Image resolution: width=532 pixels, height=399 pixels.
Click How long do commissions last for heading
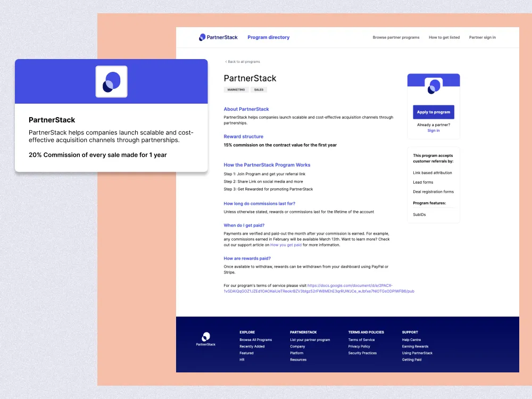[x=259, y=204]
